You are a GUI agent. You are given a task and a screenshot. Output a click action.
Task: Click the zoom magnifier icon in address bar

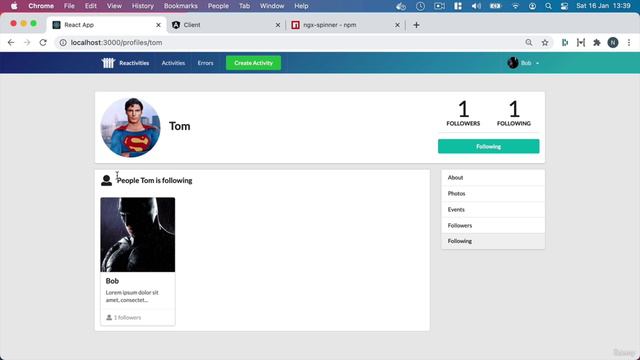(529, 42)
